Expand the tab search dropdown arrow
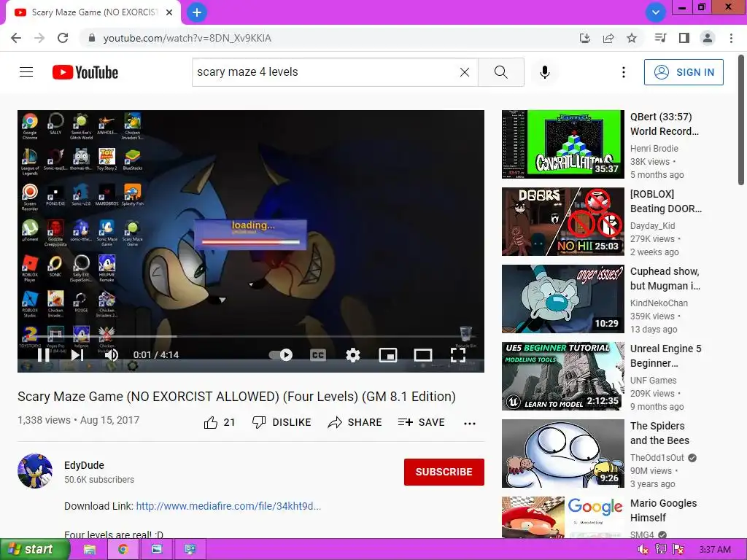Image resolution: width=747 pixels, height=560 pixels. point(656,12)
